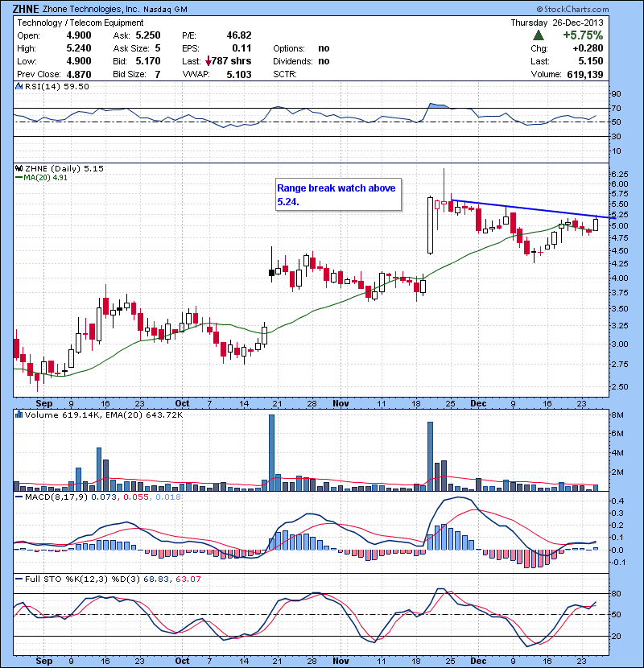Click the Dividends: no field
The width and height of the screenshot is (644, 668).
coord(301,61)
